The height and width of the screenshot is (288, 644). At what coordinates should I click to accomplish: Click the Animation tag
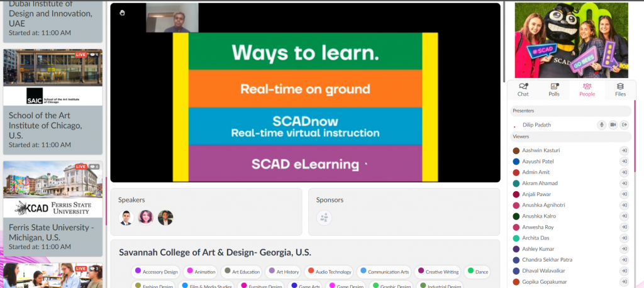pos(201,272)
